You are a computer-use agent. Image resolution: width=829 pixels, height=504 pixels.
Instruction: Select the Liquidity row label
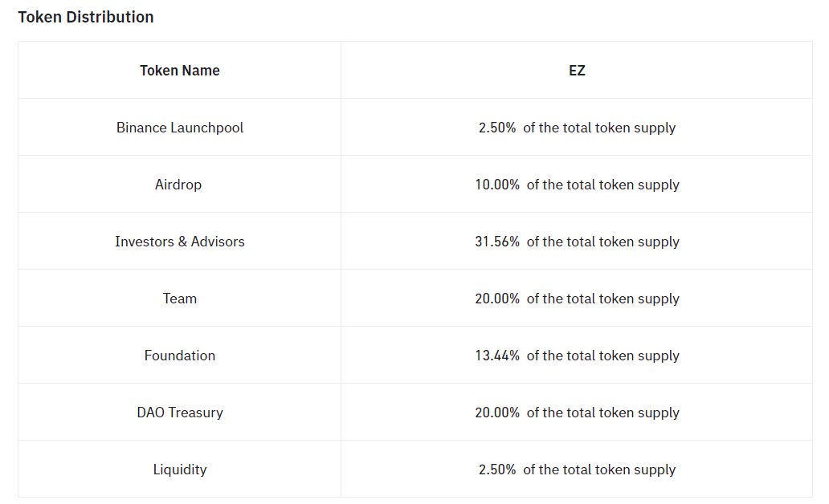coord(179,469)
